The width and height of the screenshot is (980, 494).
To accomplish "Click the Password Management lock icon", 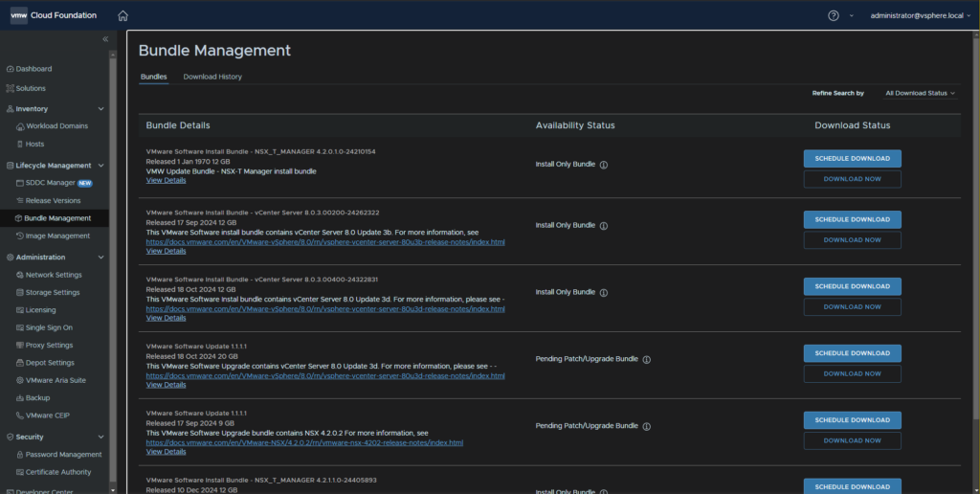I will 21,455.
